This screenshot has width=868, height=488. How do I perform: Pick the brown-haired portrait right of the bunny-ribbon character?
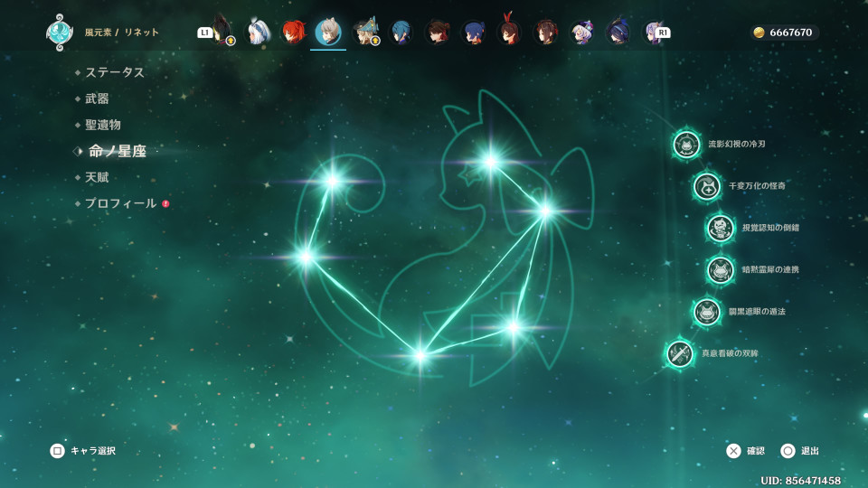(x=545, y=33)
